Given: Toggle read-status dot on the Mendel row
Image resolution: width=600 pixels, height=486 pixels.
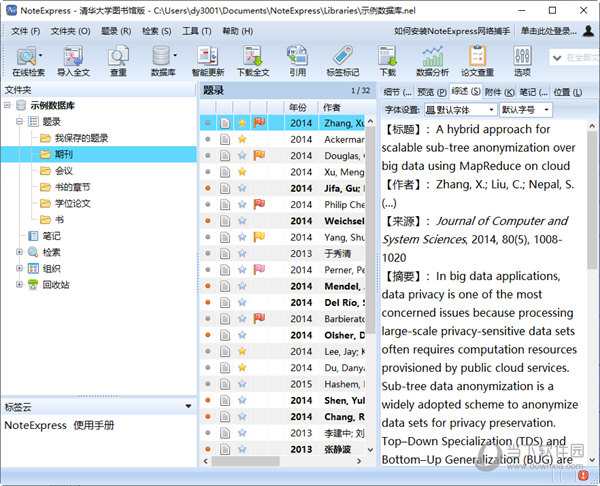Looking at the screenshot, I should pyautogui.click(x=208, y=286).
